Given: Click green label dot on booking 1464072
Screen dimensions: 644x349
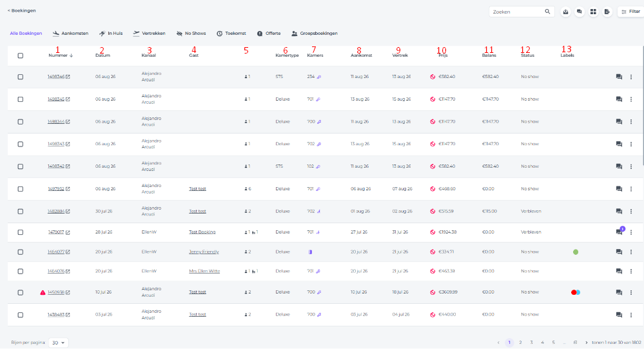Looking at the screenshot, I should pos(576,252).
